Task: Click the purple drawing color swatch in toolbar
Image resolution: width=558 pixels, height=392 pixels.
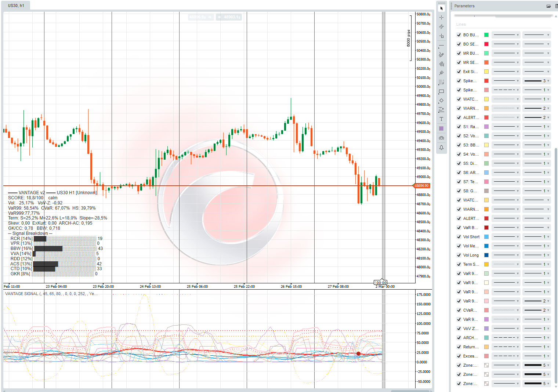Action: click(x=441, y=128)
